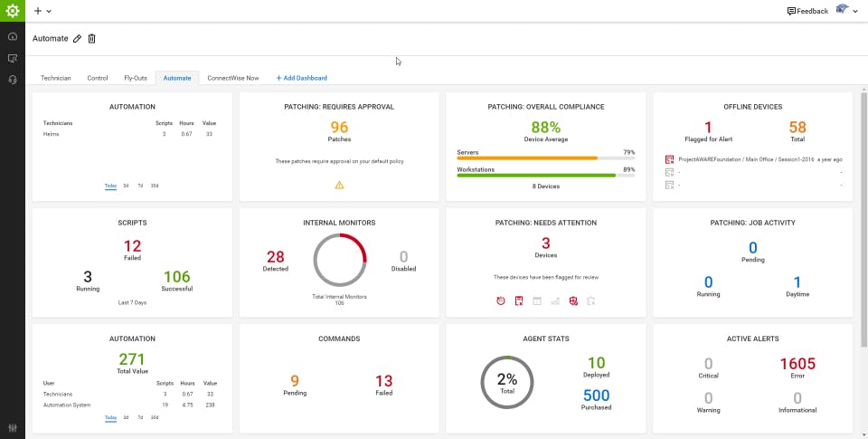Click the green gear logo icon
This screenshot has width=868, height=439.
coord(12,11)
